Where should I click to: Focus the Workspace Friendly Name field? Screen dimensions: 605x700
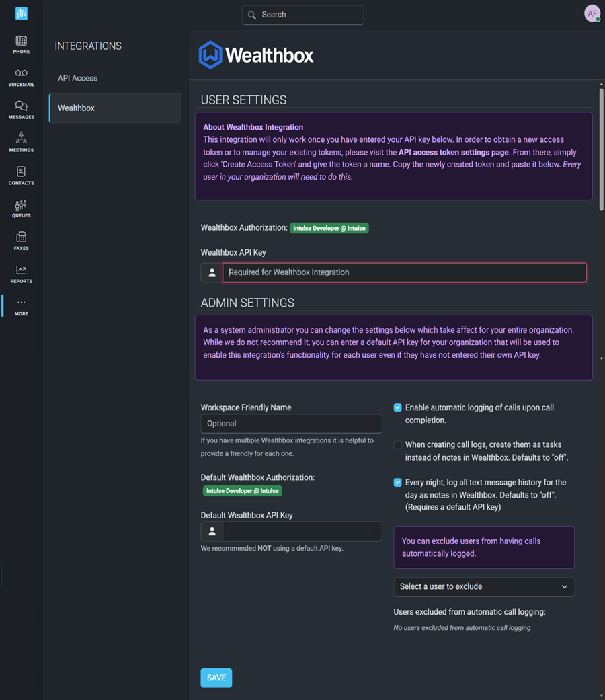pyautogui.click(x=291, y=424)
